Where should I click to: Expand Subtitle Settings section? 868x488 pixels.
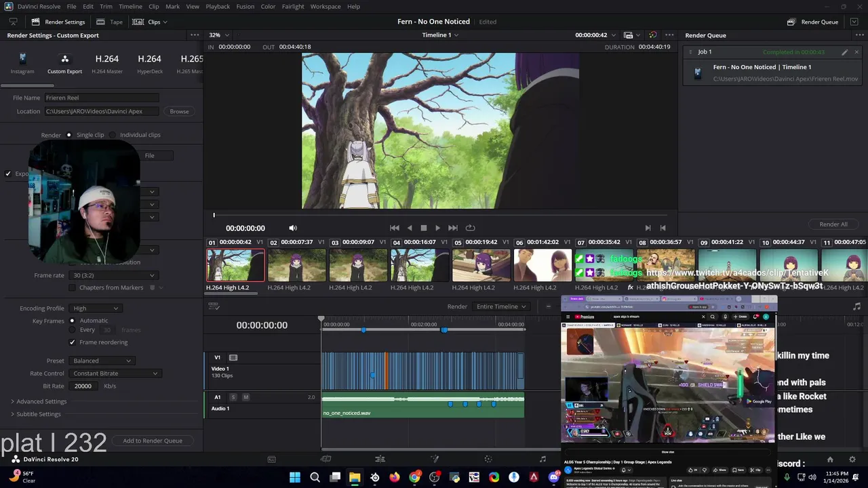pyautogui.click(x=35, y=414)
